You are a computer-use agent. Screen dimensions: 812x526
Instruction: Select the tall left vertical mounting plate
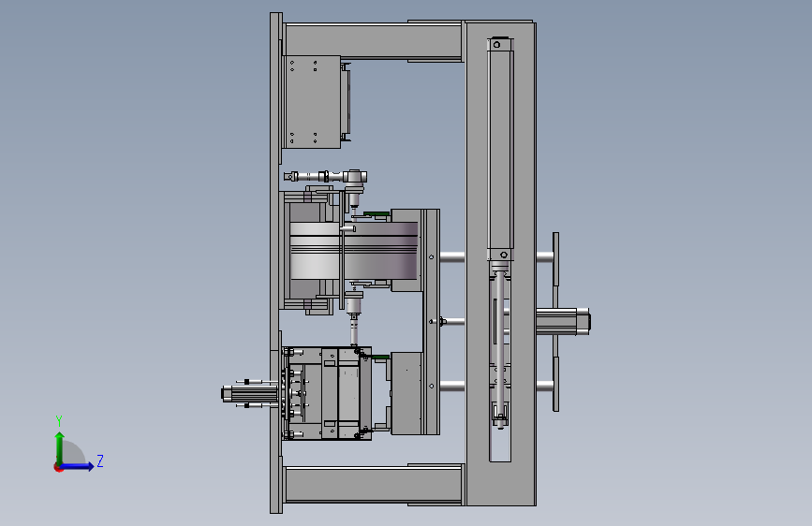point(275,263)
